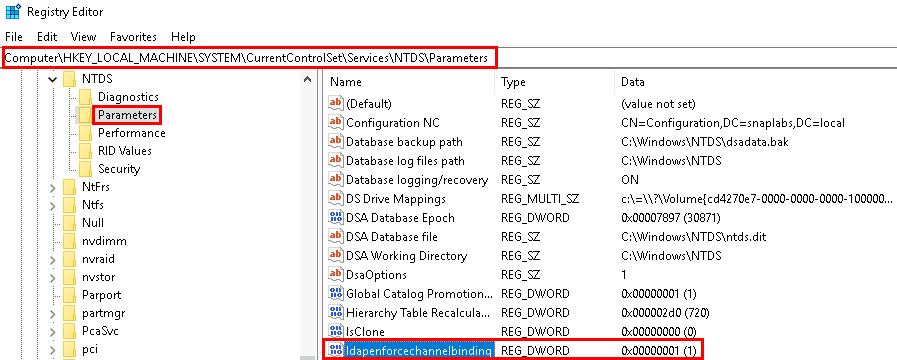Select the NTDS folder icon
Image resolution: width=897 pixels, height=360 pixels.
[70, 79]
